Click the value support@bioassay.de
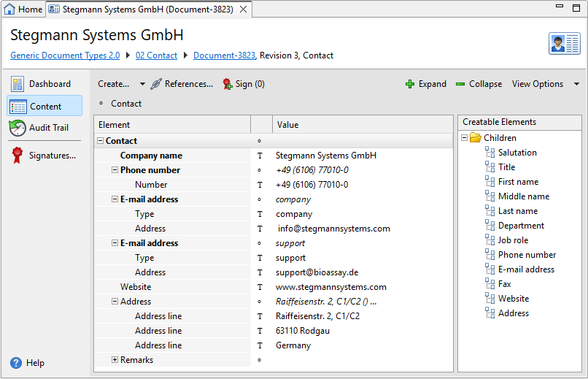 pos(317,272)
